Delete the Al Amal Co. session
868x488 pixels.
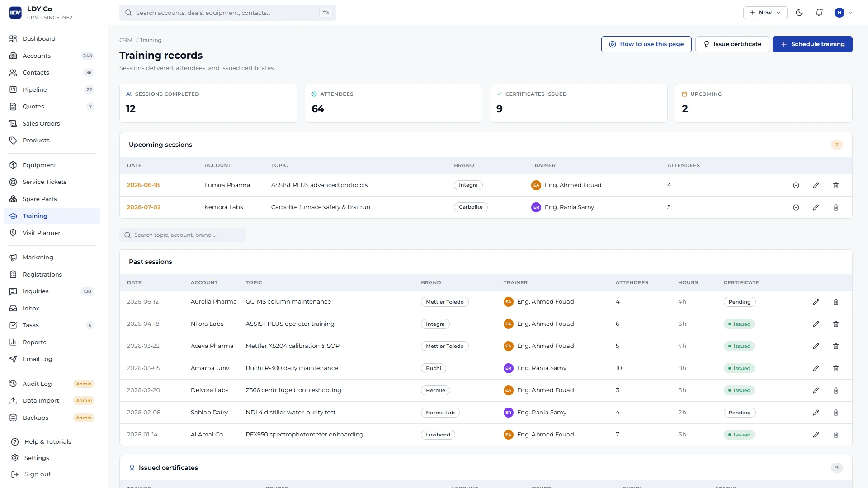point(836,435)
